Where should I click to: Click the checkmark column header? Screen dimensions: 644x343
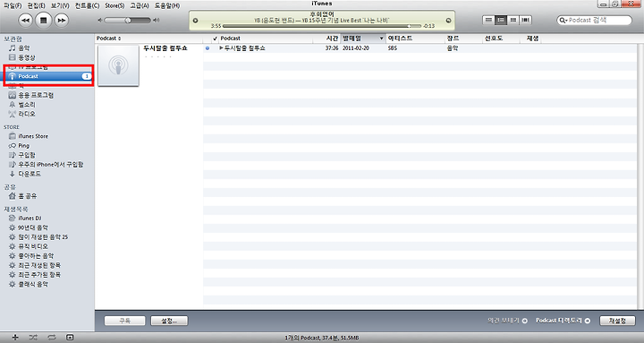pos(216,39)
